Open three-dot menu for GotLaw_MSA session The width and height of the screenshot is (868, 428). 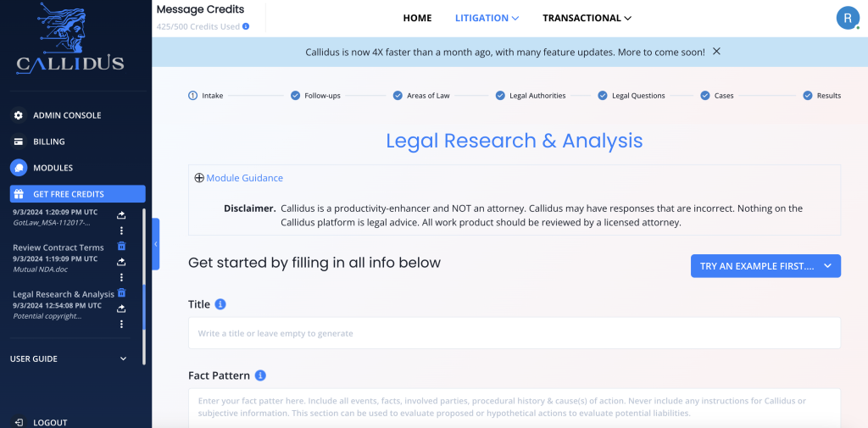[121, 231]
